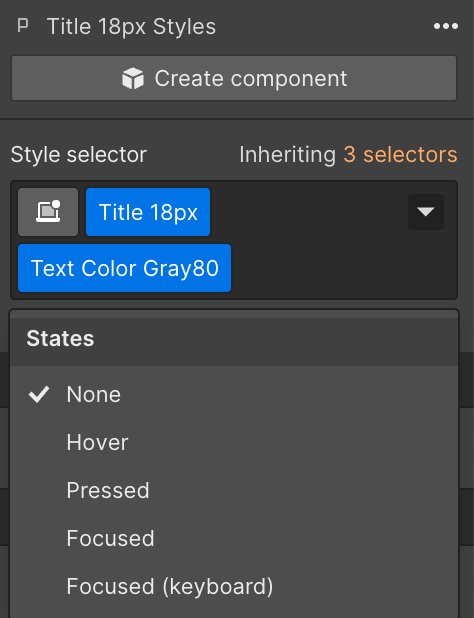
Task: Choose the Focused (keyboard) state
Action: coord(234,586)
